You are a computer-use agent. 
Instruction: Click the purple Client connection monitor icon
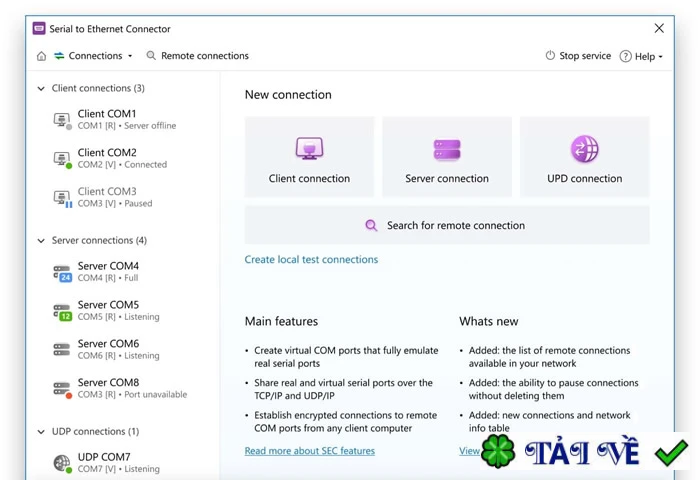(309, 148)
